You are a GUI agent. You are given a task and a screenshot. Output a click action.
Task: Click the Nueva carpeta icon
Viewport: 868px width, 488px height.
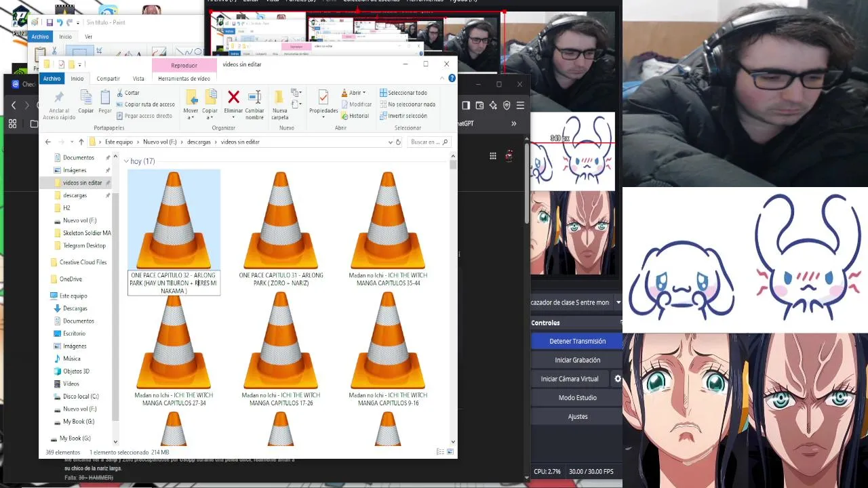click(x=279, y=98)
